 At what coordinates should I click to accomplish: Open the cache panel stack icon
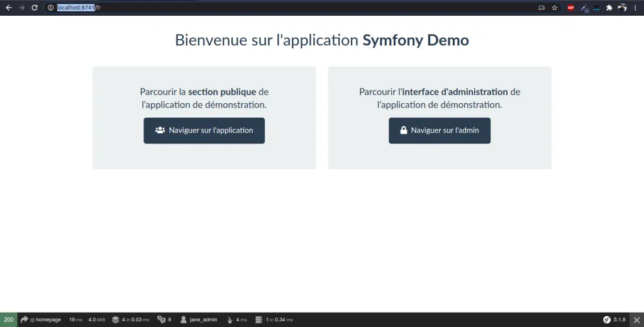point(116,319)
